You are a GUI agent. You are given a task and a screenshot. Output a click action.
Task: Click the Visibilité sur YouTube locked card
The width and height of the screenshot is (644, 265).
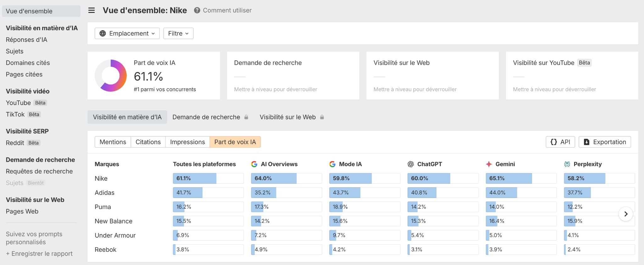point(572,76)
